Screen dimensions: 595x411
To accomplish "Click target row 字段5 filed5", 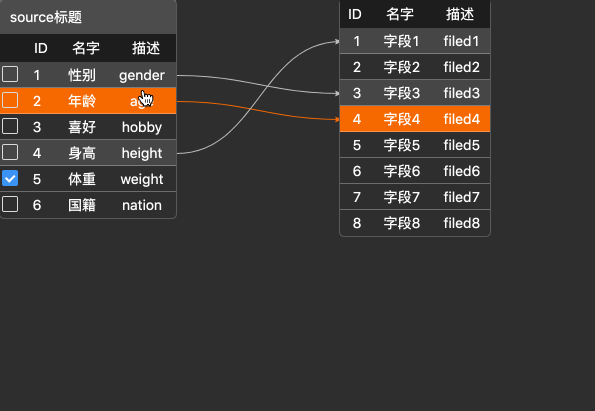I will (x=415, y=145).
